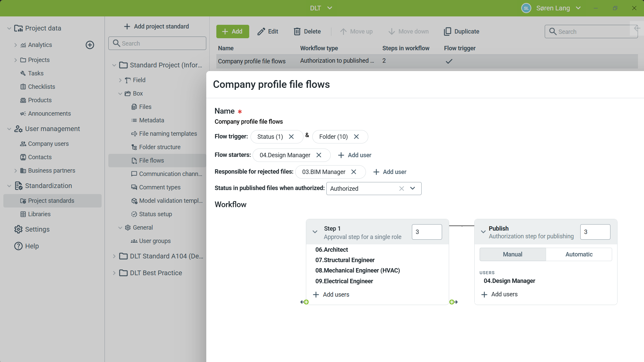Select User groups under General

pyautogui.click(x=155, y=241)
